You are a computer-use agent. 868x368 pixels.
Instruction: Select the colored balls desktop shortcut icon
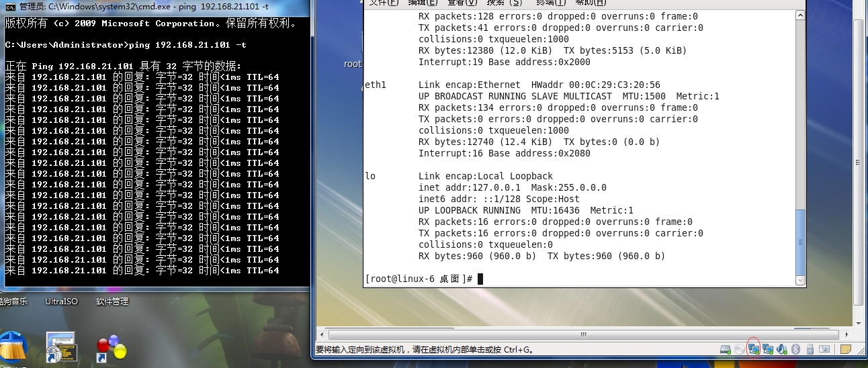pyautogui.click(x=111, y=349)
